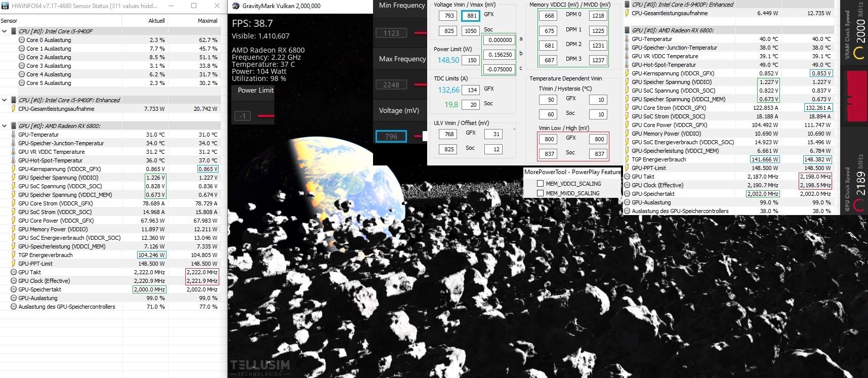
Task: Click clock icon of GPU-Speichertakt 2,000.0 MHz row
Action: [14, 289]
